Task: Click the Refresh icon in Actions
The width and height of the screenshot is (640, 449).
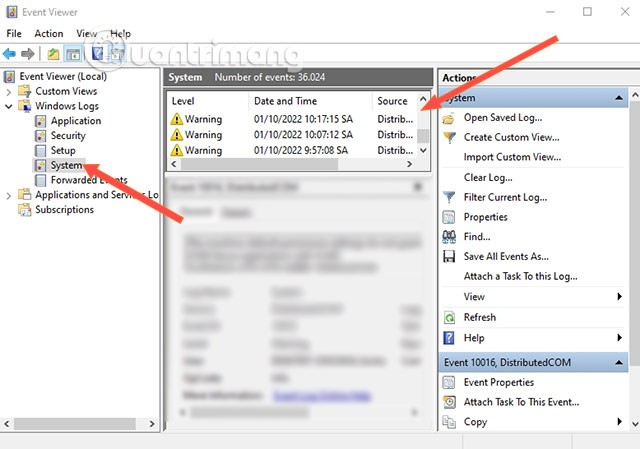Action: click(449, 317)
